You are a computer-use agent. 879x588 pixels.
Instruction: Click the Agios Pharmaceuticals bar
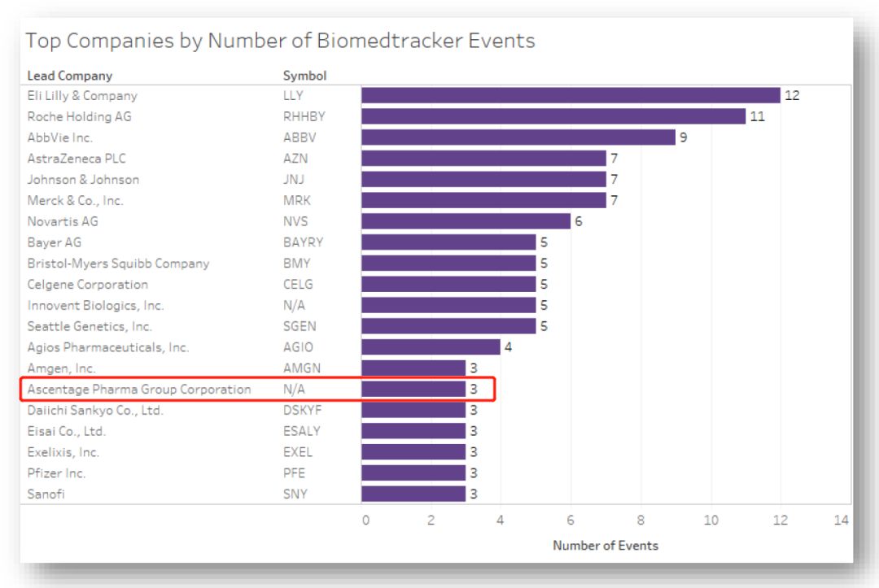[431, 347]
